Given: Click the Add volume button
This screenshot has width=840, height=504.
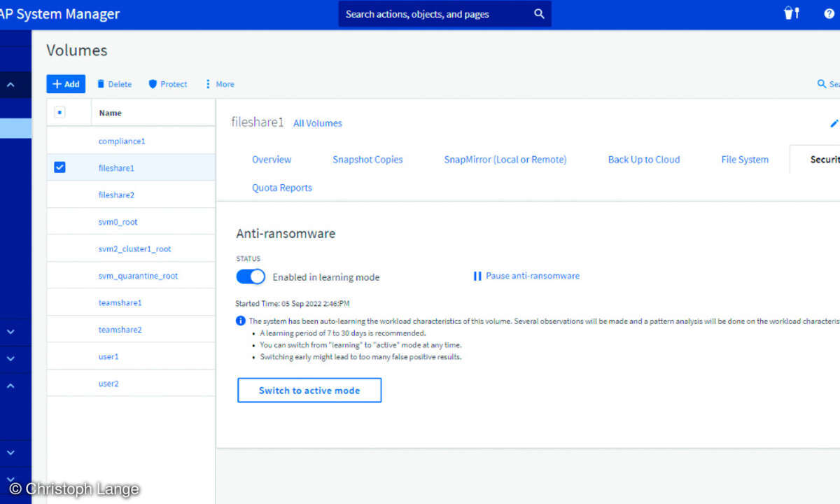Looking at the screenshot, I should [66, 84].
